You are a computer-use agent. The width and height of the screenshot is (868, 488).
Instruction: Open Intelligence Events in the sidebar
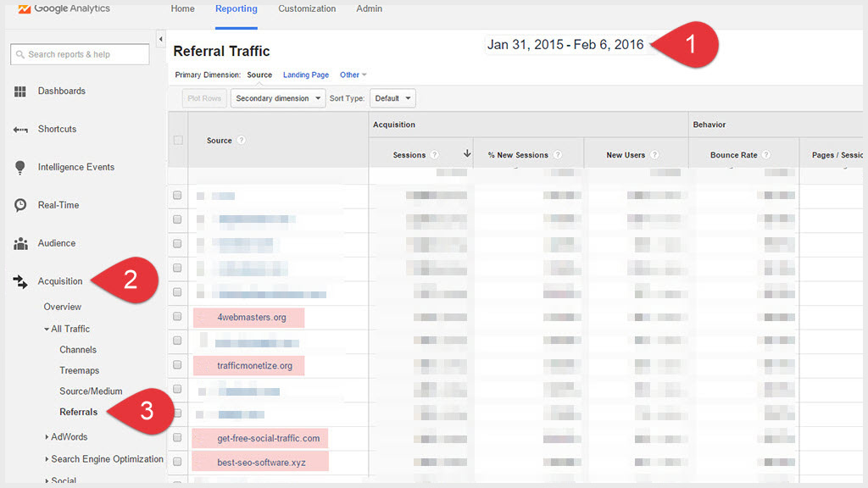(x=75, y=168)
